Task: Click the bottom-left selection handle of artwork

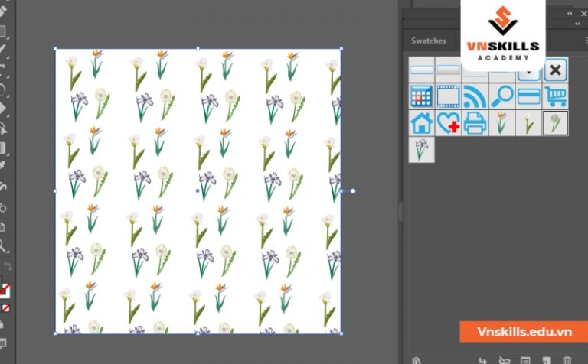Action: pos(55,333)
